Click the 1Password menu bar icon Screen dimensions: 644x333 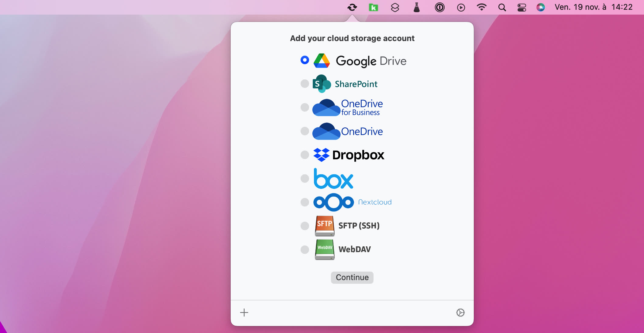pos(439,7)
